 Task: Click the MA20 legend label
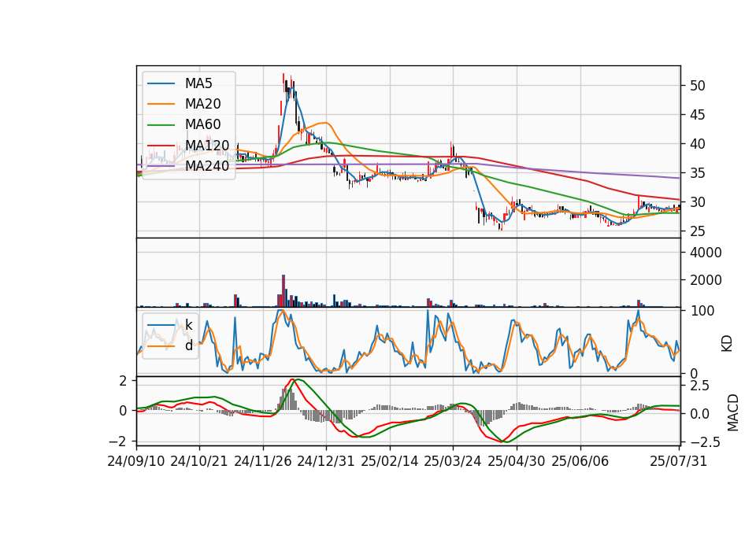(202, 104)
